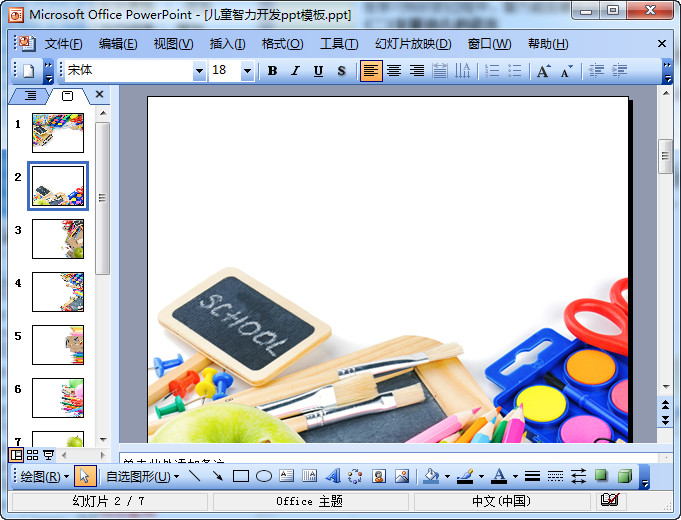Increase font size with large A

pyautogui.click(x=544, y=70)
